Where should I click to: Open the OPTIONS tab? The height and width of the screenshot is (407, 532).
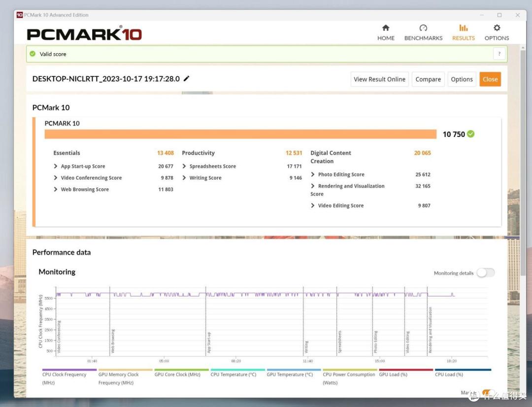(497, 33)
